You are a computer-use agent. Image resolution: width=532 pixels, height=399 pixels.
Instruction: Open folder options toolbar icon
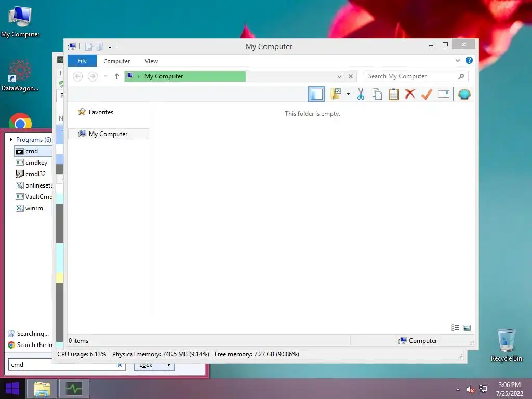pyautogui.click(x=336, y=94)
